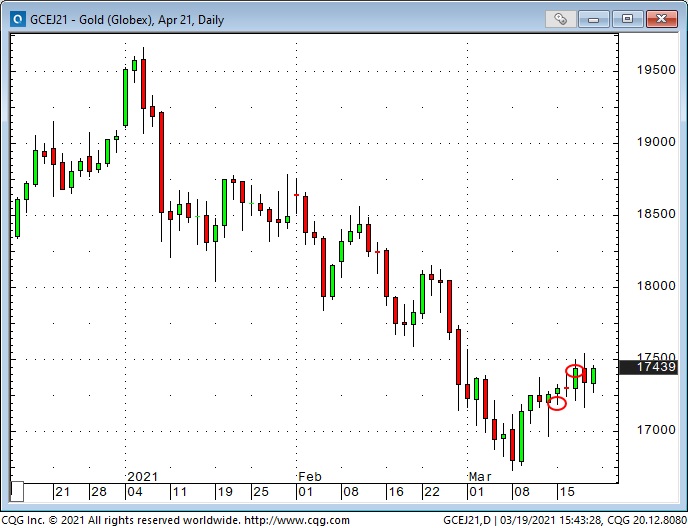Maximize the Gold chart window
Viewport: 688px width, 528px height.
[627, 19]
